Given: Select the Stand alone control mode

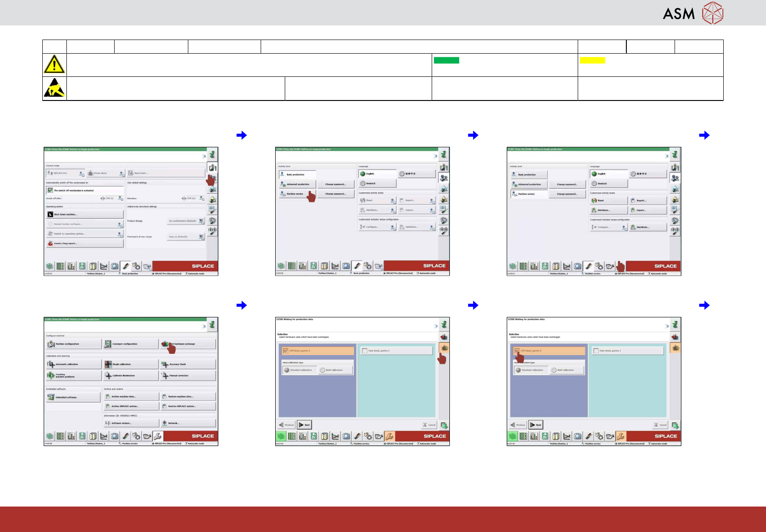Looking at the screenshot, I should click(x=106, y=173).
